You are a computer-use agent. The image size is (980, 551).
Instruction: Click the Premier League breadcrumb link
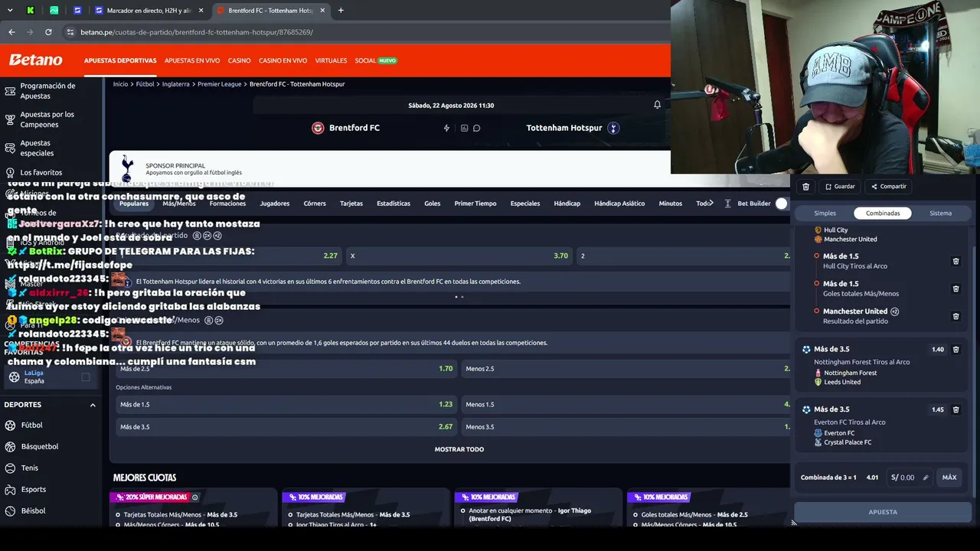tap(220, 84)
